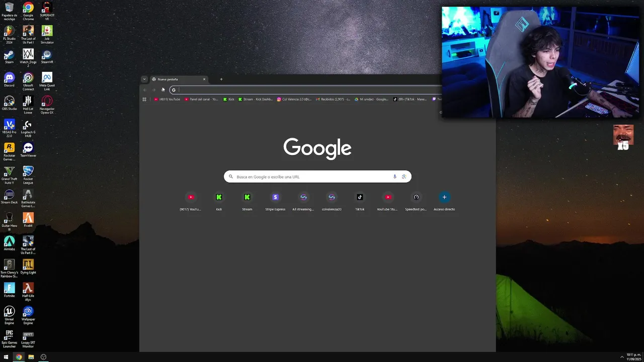Launch the Meta Quest Link shortcut
The width and height of the screenshot is (644, 362).
pos(47,81)
